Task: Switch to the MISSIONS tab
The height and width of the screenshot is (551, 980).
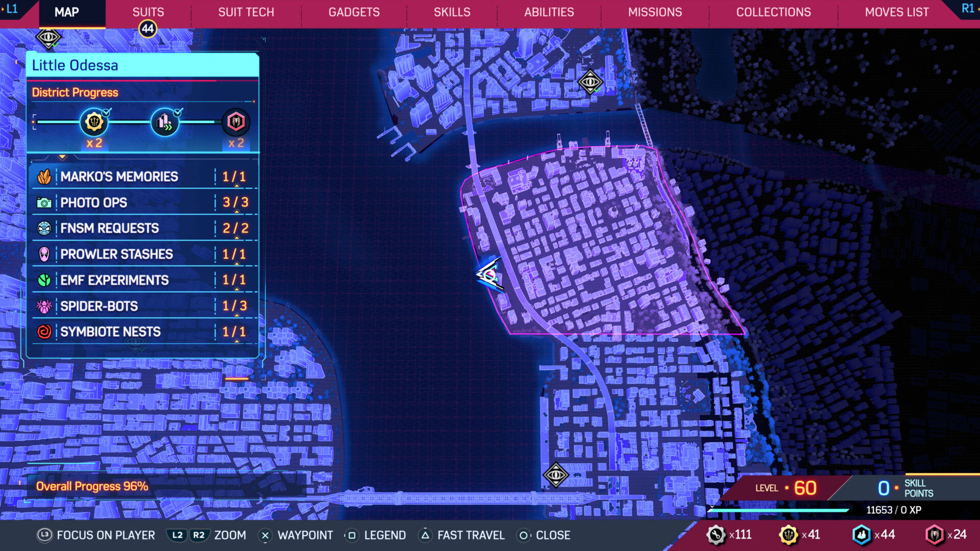Action: [x=655, y=12]
